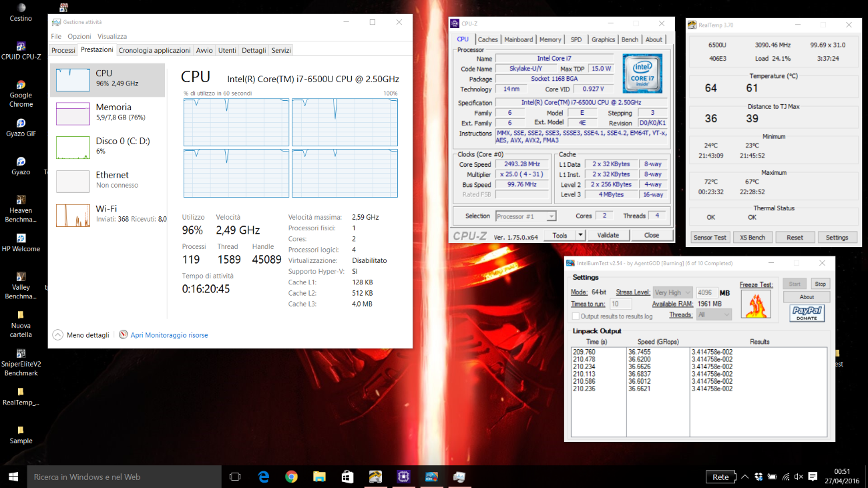This screenshot has height=488, width=868.
Task: Switch to the Caches tab in CPU-Z
Action: [487, 39]
